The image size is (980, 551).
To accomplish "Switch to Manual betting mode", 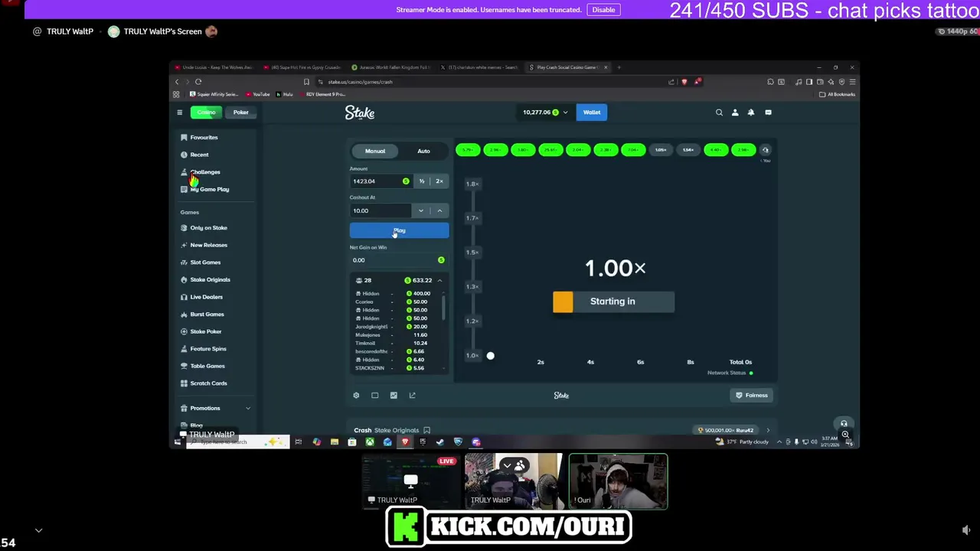I will (x=375, y=151).
